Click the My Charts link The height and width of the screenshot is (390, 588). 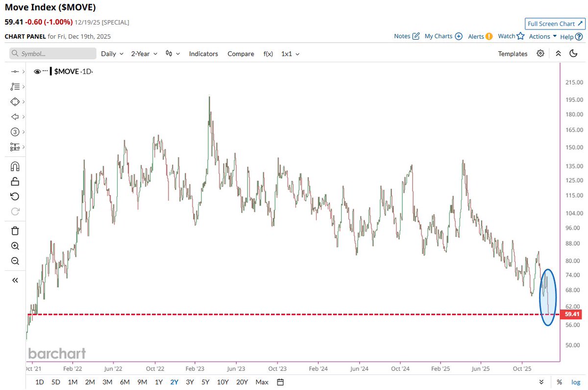click(439, 36)
